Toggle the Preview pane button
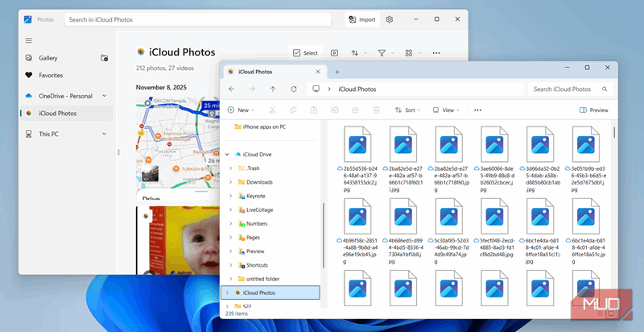The image size is (644, 332). point(593,110)
